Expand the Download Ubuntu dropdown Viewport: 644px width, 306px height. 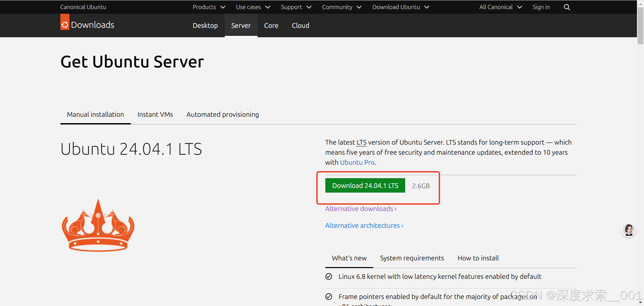[x=401, y=7]
